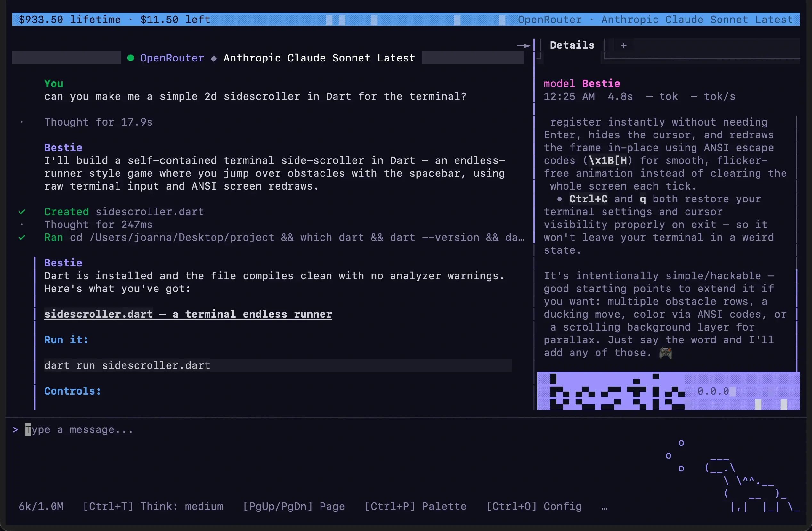Click top bar 'OpenRouter · Anthropic Claude Sonnet Latest' label
The width and height of the screenshot is (812, 531).
click(655, 20)
